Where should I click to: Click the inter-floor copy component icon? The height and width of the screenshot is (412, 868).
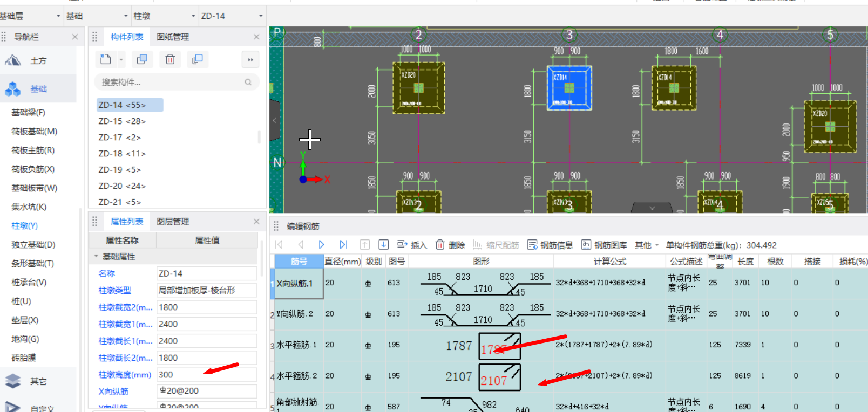(x=198, y=59)
